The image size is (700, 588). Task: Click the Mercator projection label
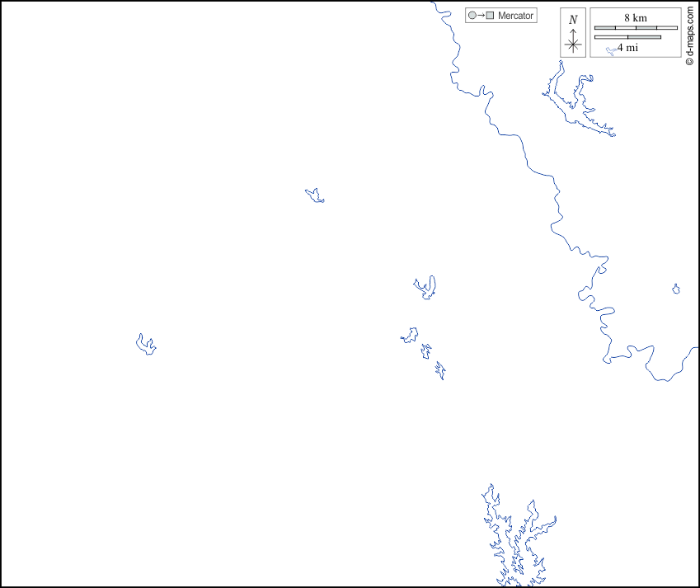515,16
